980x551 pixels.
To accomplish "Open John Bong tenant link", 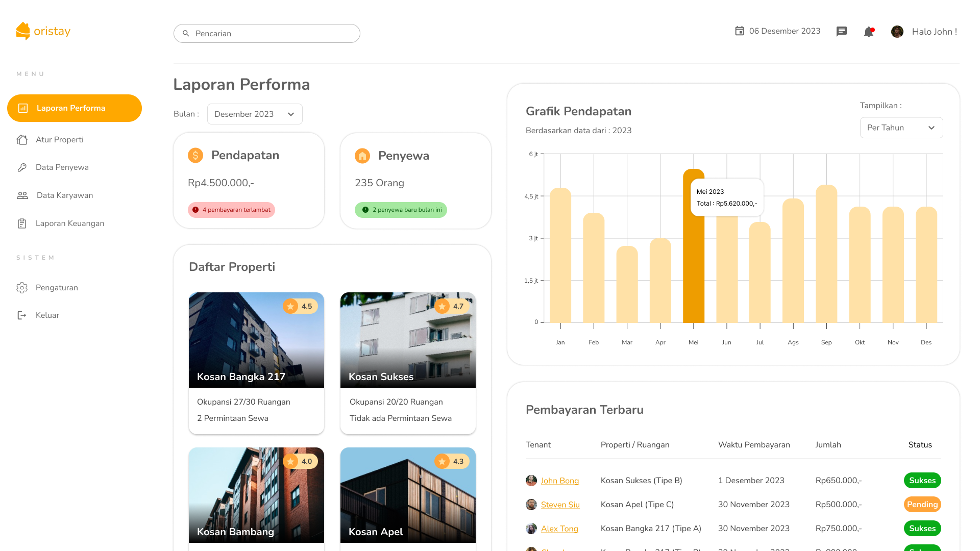I will [560, 481].
